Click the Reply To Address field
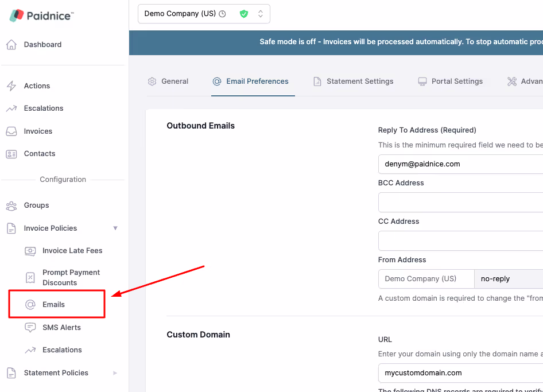The height and width of the screenshot is (392, 543). coord(460,164)
